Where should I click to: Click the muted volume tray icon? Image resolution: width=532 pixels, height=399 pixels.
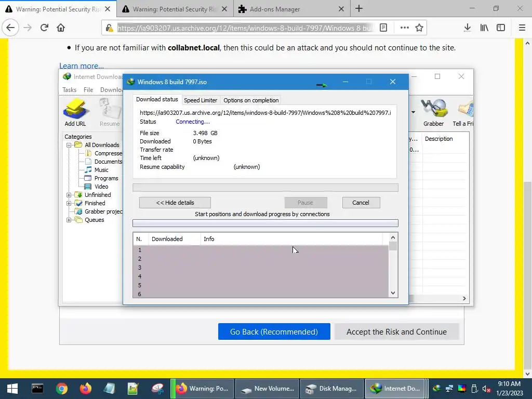point(486,389)
